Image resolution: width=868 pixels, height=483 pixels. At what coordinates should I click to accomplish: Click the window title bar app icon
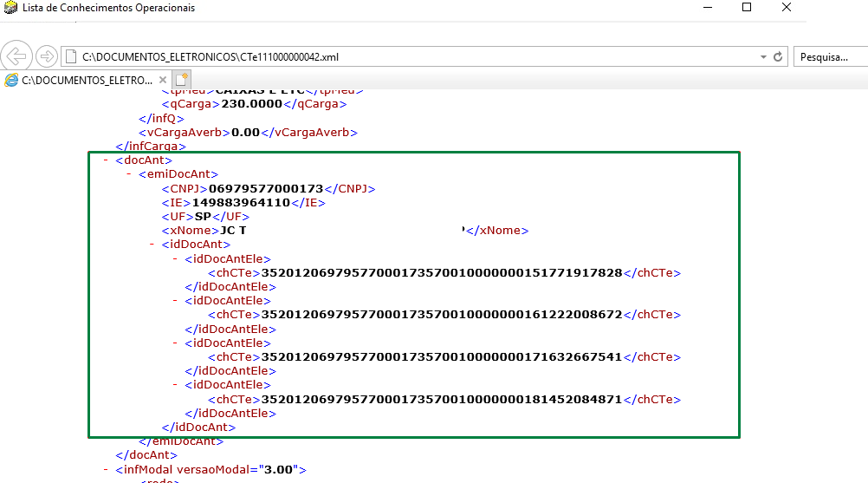10,8
